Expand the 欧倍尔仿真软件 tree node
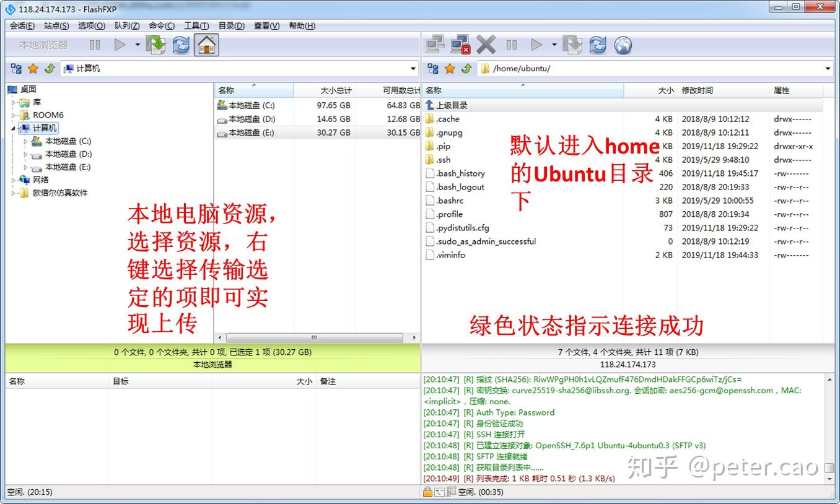The image size is (840, 504). [x=13, y=193]
